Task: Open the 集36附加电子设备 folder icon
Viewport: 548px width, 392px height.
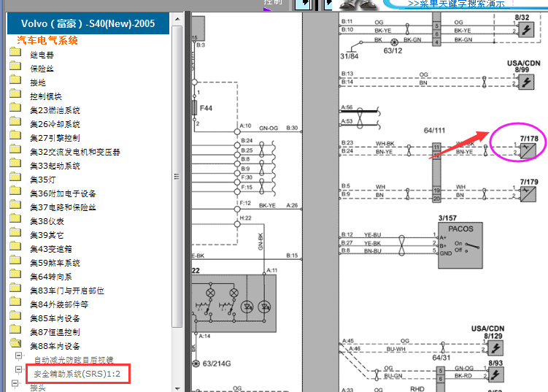Action: [15, 191]
